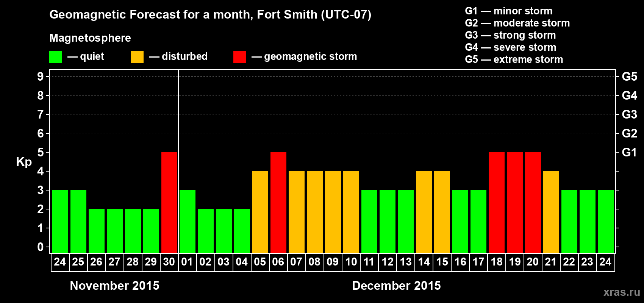Image resolution: width=644 pixels, height=303 pixels.
Task: Click the green quiet legend swatch
Action: tap(56, 57)
